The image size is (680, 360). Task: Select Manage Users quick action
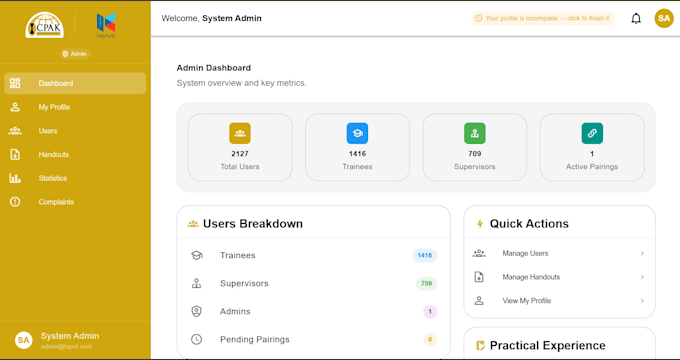pos(559,253)
